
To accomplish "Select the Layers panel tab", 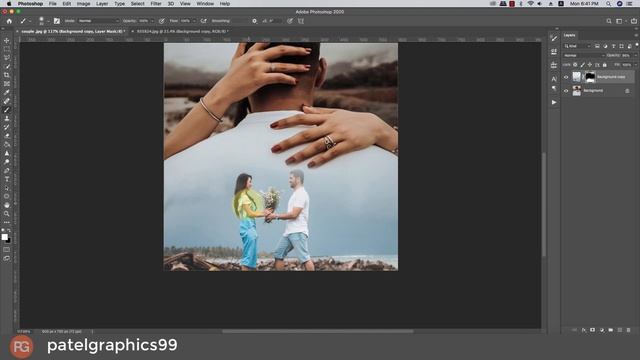I will tap(569, 35).
